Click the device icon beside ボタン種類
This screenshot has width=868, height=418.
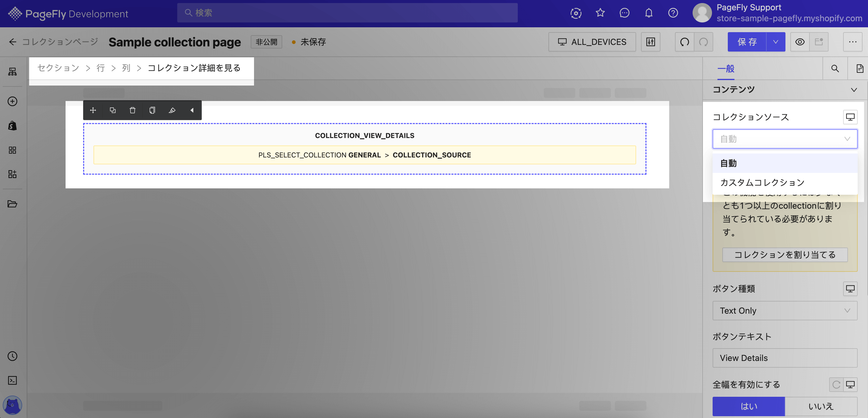[850, 289]
